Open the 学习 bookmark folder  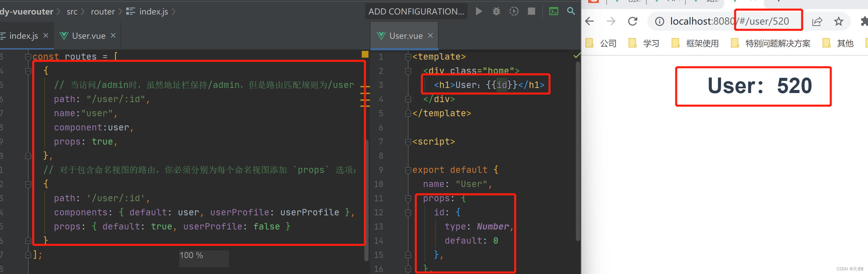(644, 43)
